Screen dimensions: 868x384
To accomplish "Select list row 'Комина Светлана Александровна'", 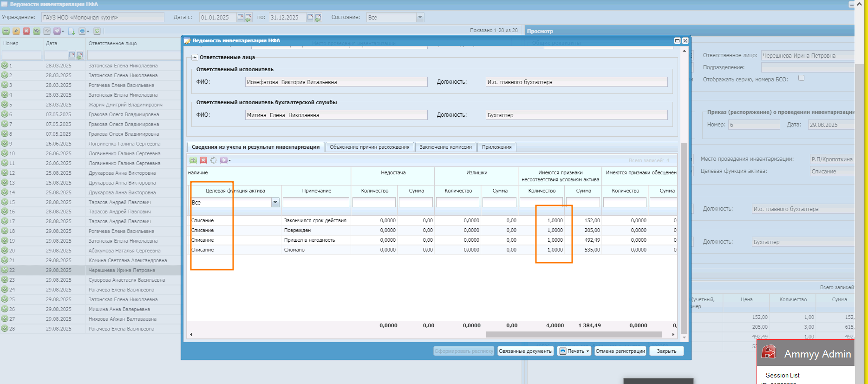I will (90, 260).
